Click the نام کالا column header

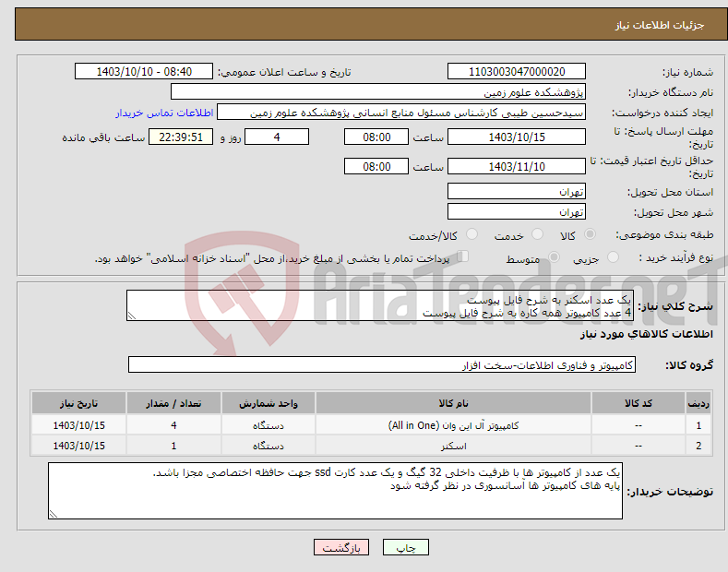(x=453, y=403)
